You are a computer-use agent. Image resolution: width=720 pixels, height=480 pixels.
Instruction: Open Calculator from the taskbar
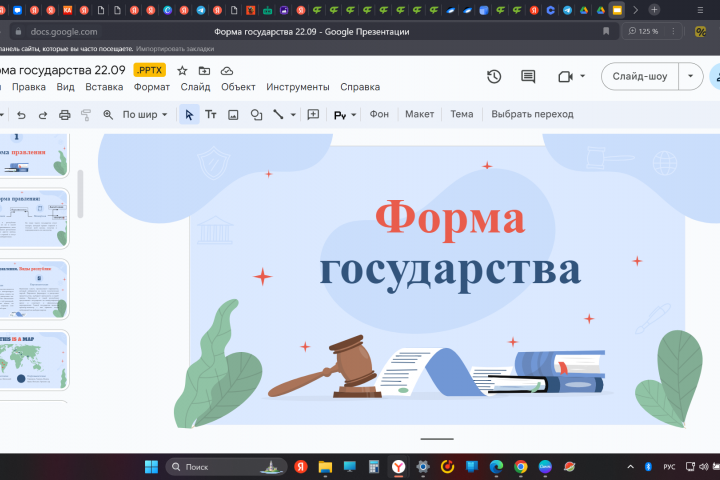pyautogui.click(x=374, y=467)
